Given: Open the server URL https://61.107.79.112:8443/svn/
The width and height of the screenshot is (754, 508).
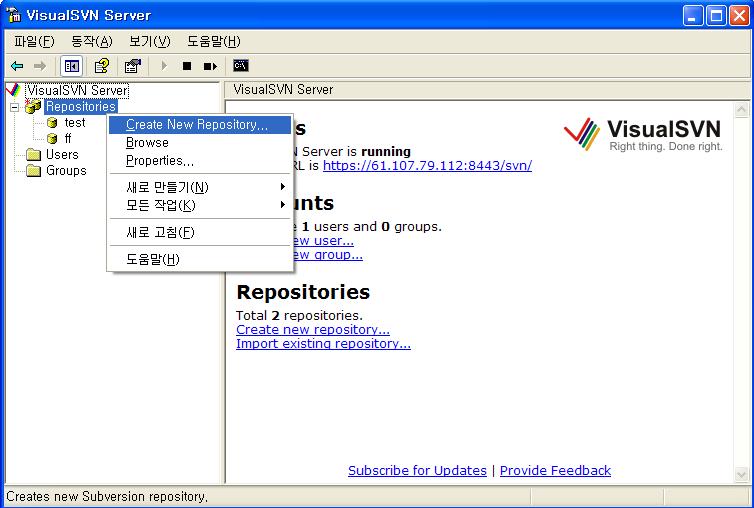Looking at the screenshot, I should point(427,165).
